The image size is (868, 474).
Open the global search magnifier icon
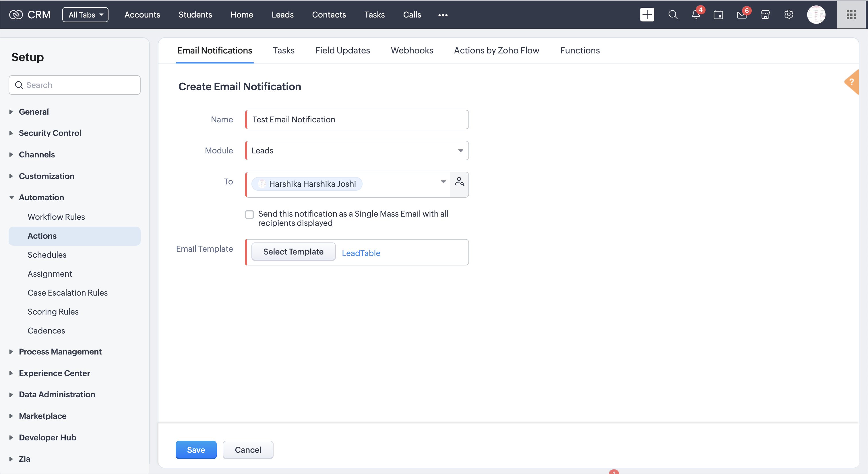coord(673,14)
